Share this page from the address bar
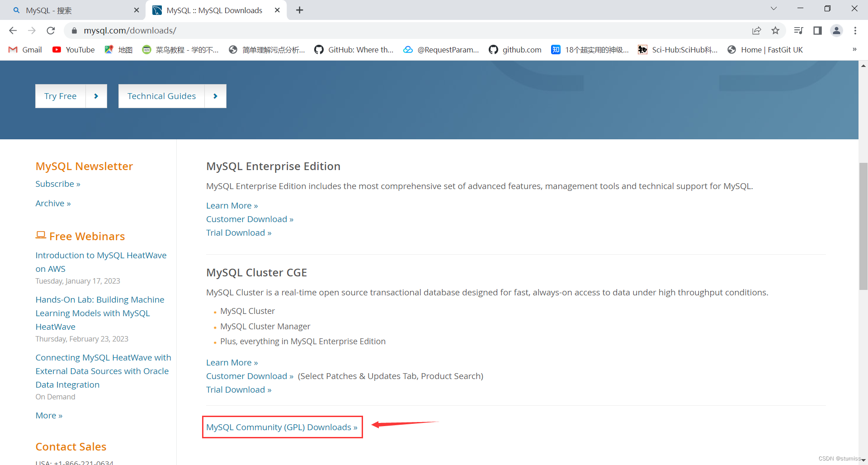The height and width of the screenshot is (465, 868). [x=756, y=30]
